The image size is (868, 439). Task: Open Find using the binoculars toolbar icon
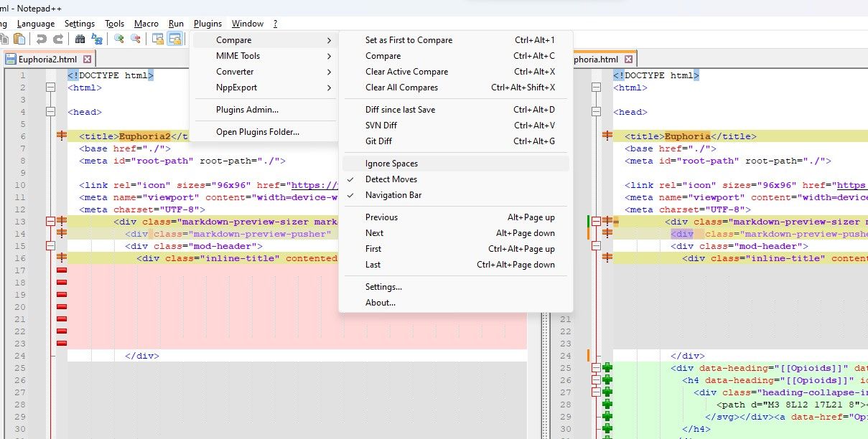(80, 39)
